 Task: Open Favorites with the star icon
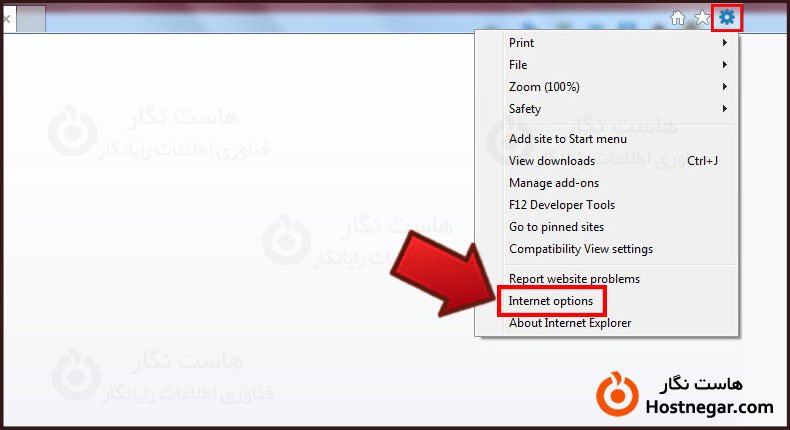[x=702, y=18]
